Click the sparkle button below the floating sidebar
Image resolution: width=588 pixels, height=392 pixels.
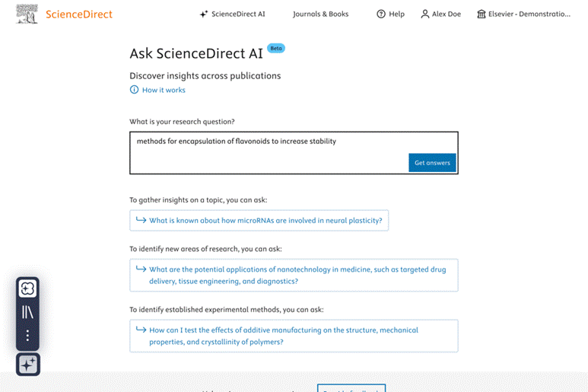point(28,365)
